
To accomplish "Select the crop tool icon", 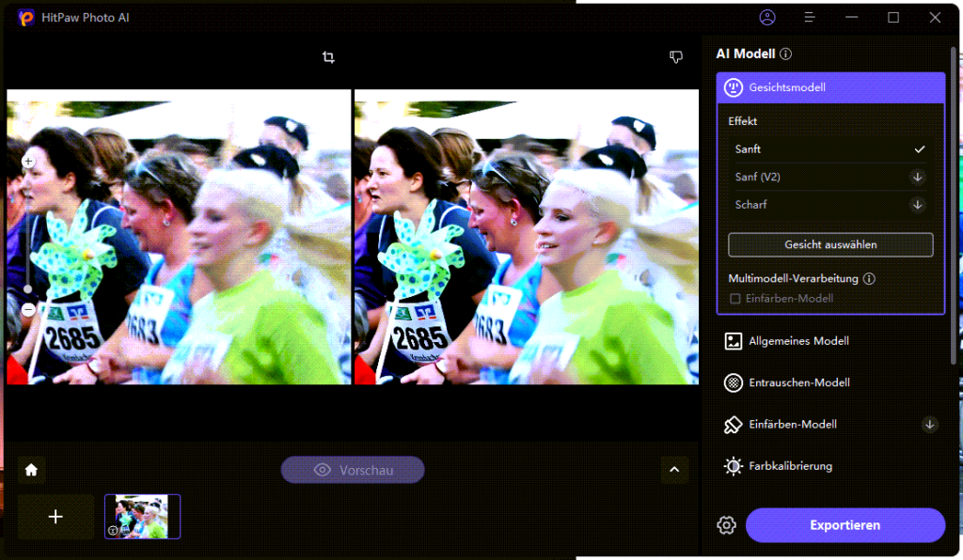I will coord(328,57).
